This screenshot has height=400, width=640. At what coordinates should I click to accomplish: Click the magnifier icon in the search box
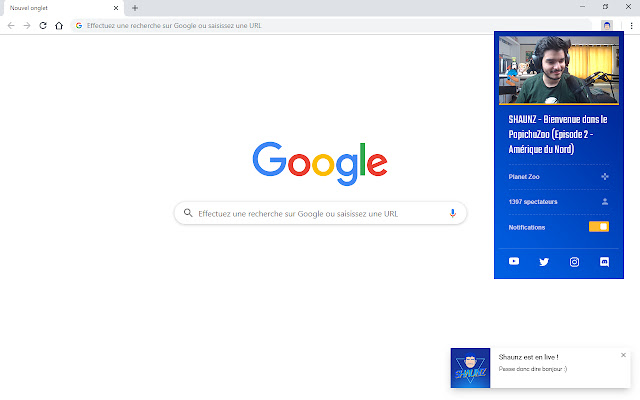(x=188, y=213)
